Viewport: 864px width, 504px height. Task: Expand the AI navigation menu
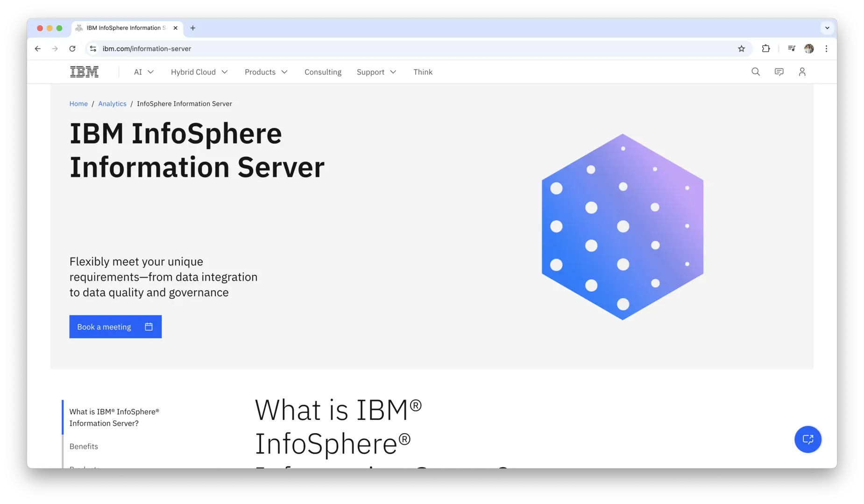point(144,72)
